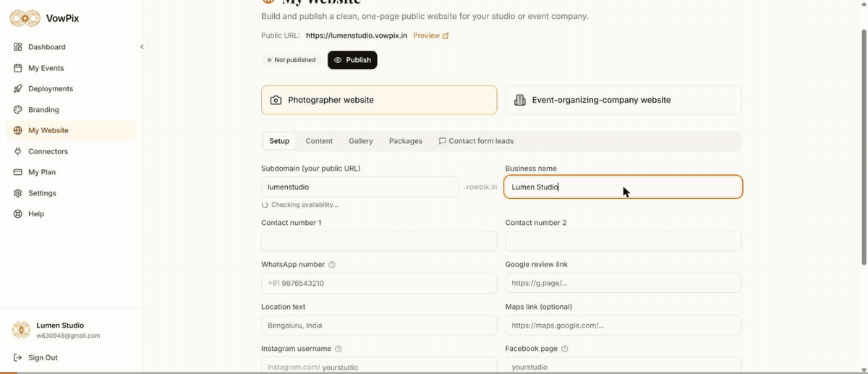
Task: Switch to the Gallery tab
Action: click(361, 141)
